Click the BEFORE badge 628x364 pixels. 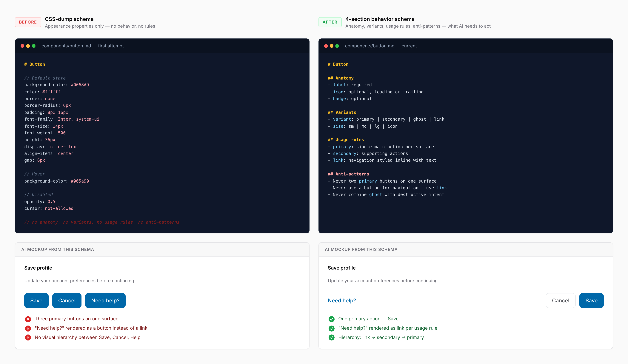28,22
